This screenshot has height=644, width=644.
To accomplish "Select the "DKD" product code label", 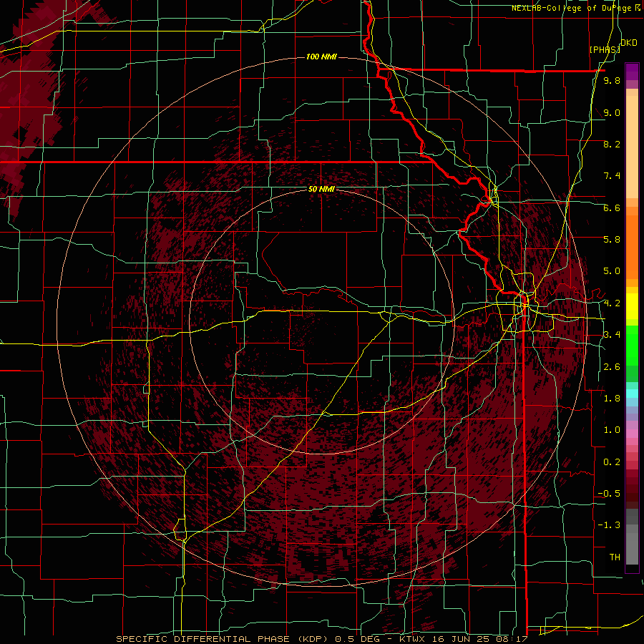I will [x=629, y=43].
